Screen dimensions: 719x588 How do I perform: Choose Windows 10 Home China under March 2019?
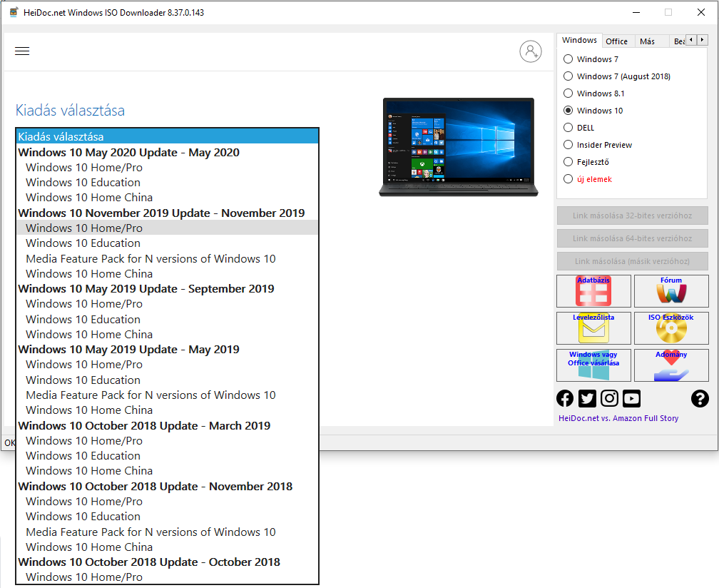pyautogui.click(x=168, y=471)
